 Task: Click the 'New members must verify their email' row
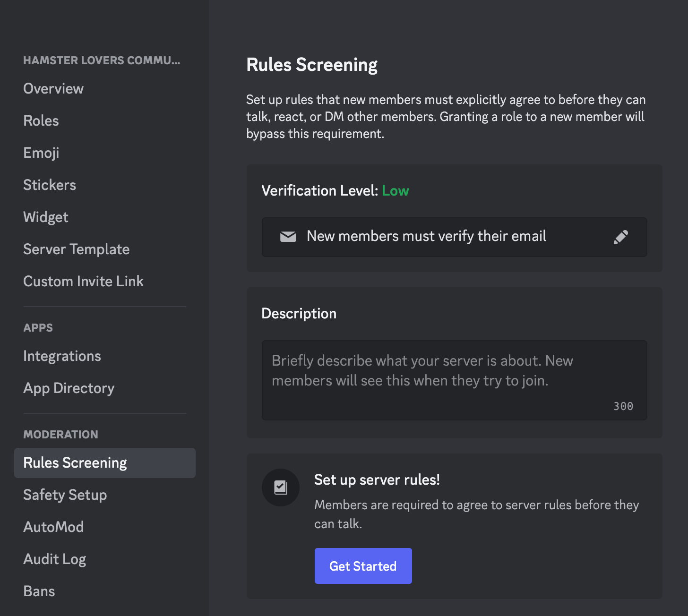tap(426, 237)
